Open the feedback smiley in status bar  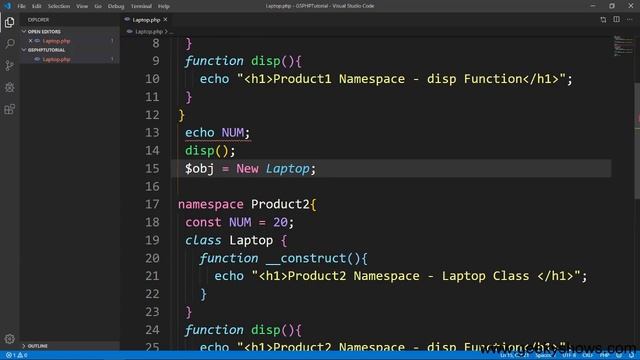tap(619, 355)
